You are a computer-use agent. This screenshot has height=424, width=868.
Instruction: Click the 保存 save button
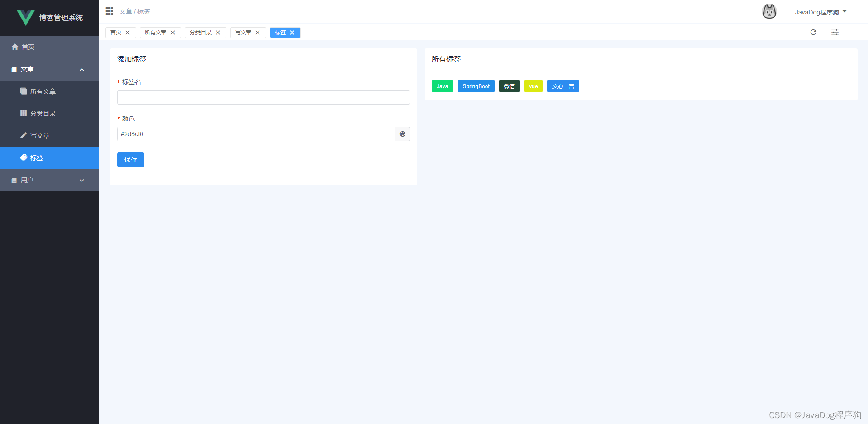[x=130, y=159]
